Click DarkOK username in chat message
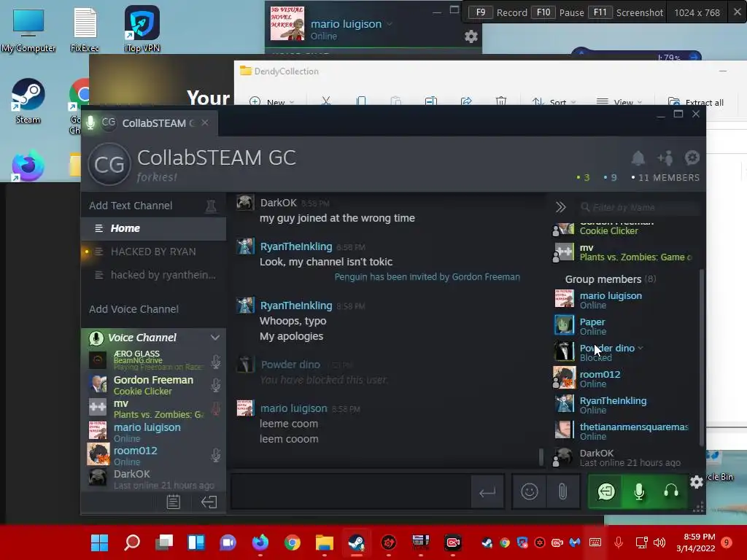Image resolution: width=747 pixels, height=560 pixels. pyautogui.click(x=278, y=203)
